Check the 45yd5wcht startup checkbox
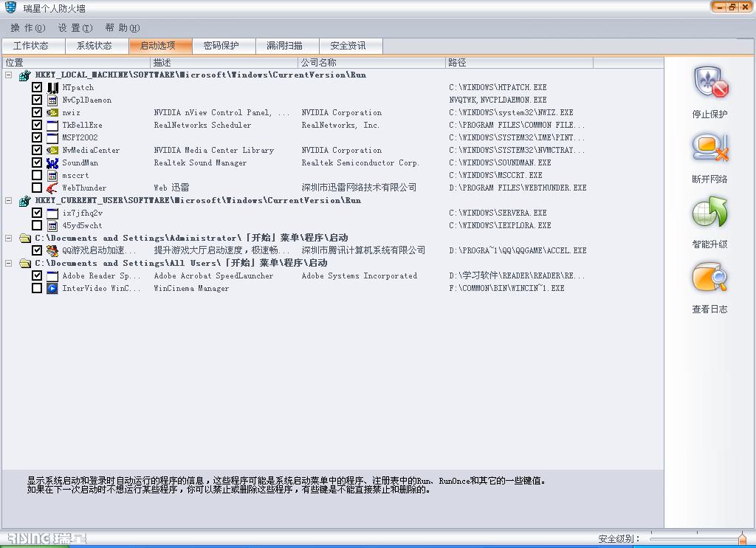Image resolution: width=756 pixels, height=548 pixels. click(37, 225)
